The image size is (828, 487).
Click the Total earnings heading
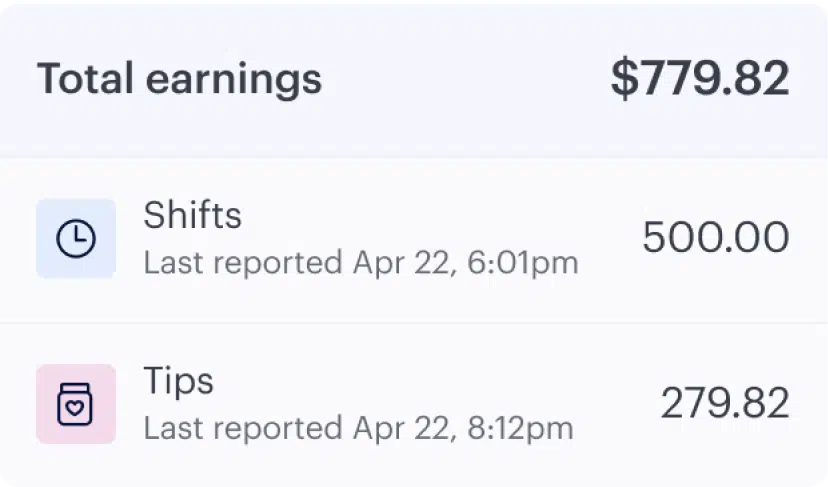pyautogui.click(x=179, y=78)
